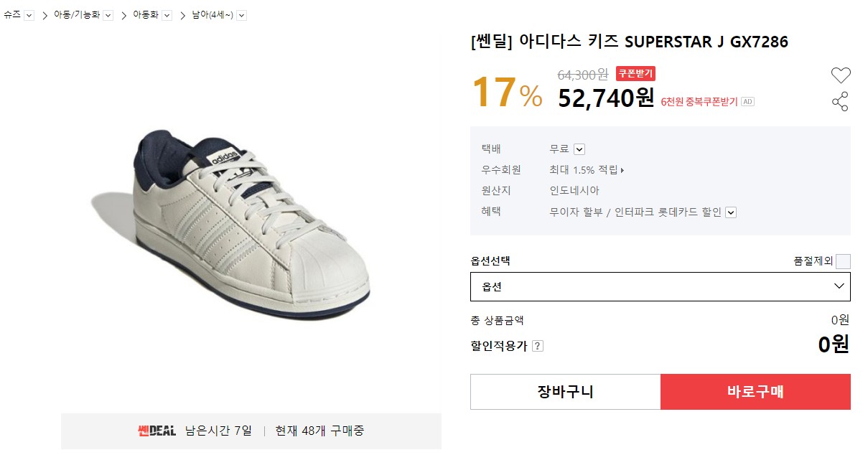Click the red 쿠폰받기 button
Image resolution: width=868 pixels, height=460 pixels.
coord(635,73)
